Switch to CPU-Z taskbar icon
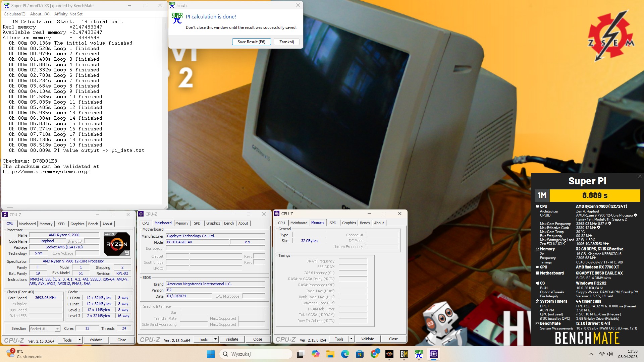The height and width of the screenshot is (362, 644). [434, 354]
